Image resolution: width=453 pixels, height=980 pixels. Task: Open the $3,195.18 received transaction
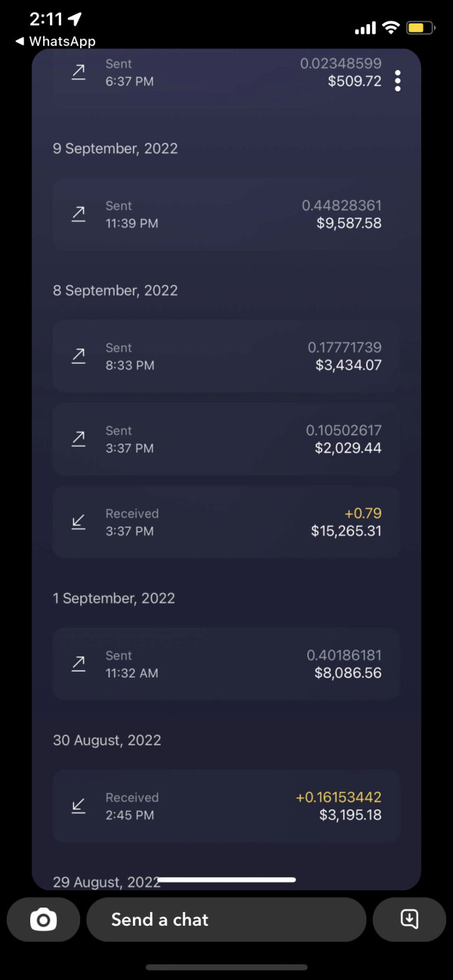(226, 806)
